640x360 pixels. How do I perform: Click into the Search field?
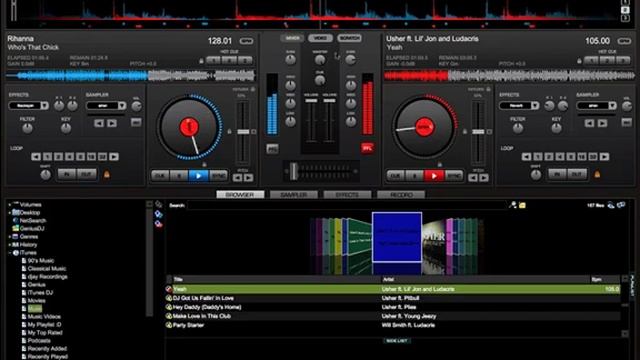click(346, 205)
